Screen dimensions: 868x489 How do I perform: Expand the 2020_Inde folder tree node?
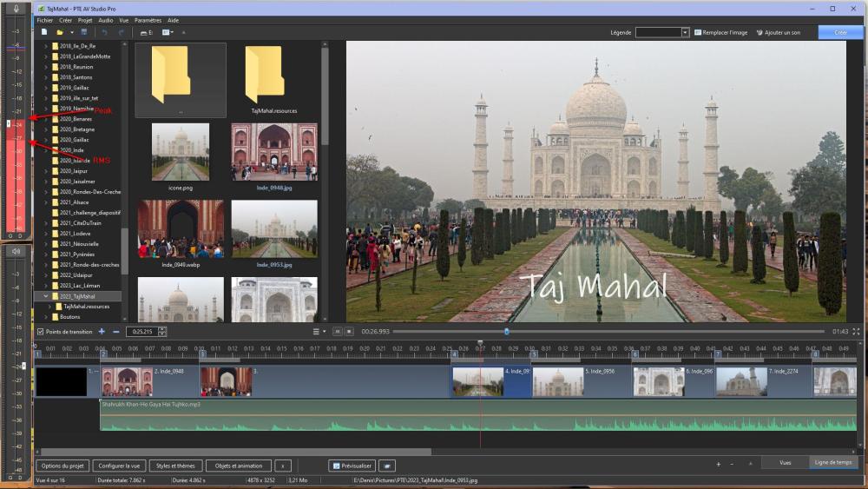click(x=46, y=149)
